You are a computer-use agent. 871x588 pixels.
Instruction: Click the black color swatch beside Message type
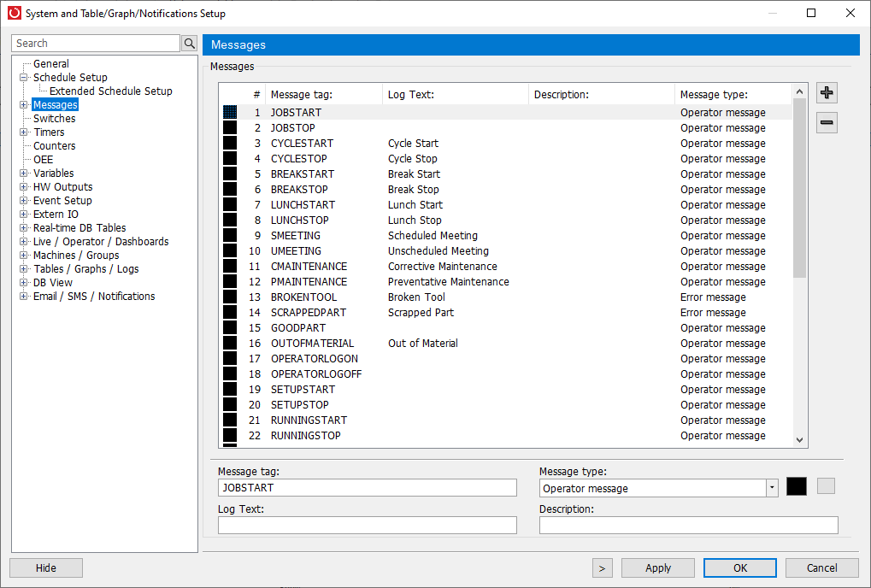coord(796,486)
